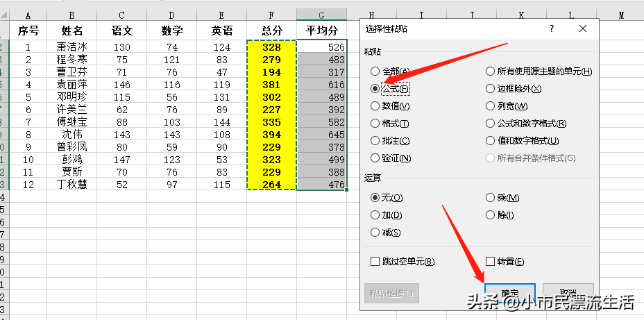
Task: Click 英语 score cell 144
Action: coord(222,122)
